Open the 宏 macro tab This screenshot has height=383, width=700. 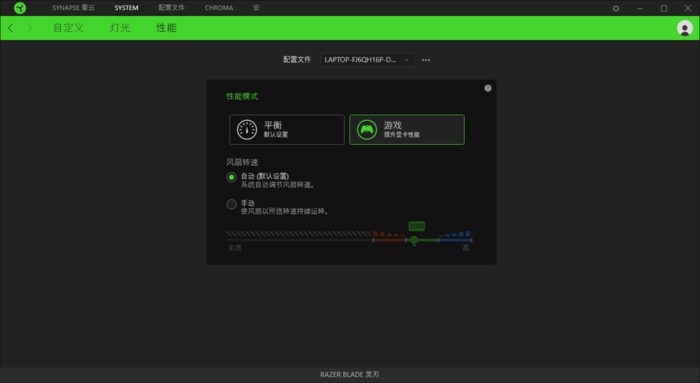256,8
